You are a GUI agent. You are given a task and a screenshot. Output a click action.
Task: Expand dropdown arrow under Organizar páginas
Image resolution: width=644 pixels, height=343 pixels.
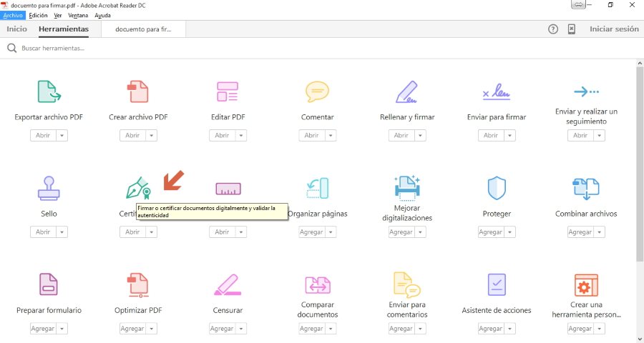coord(331,232)
